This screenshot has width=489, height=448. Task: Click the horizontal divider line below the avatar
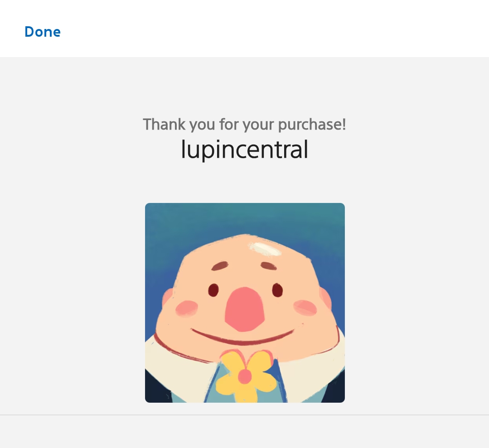click(x=244, y=414)
